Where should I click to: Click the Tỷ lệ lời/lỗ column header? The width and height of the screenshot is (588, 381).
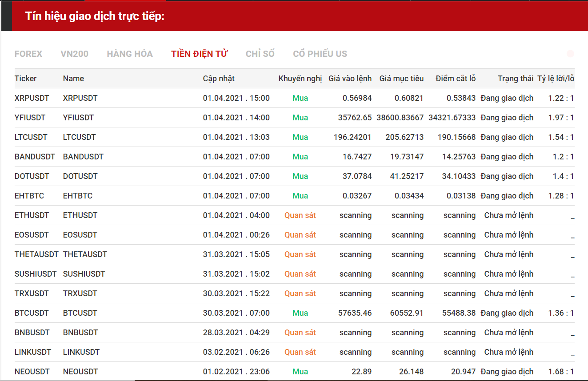point(556,79)
